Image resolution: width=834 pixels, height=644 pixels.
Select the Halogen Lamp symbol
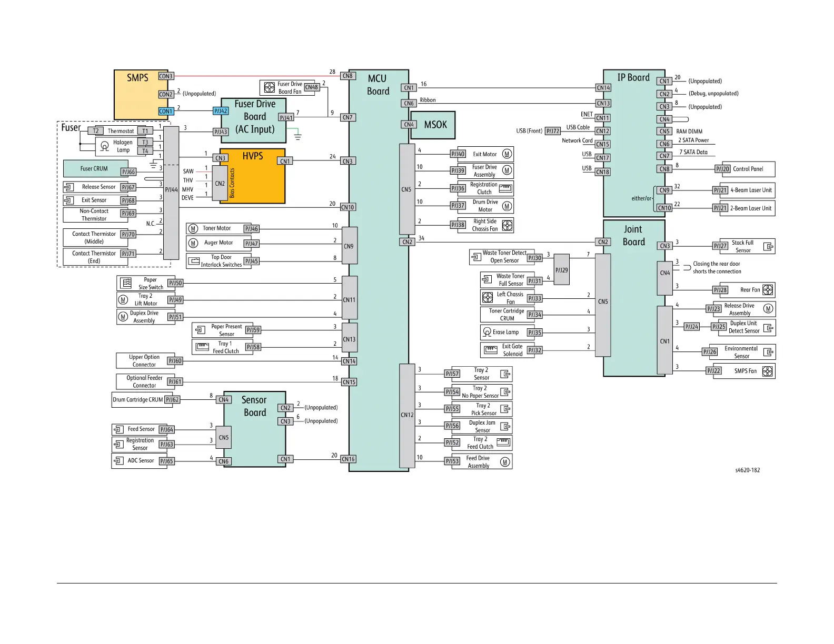click(x=105, y=146)
